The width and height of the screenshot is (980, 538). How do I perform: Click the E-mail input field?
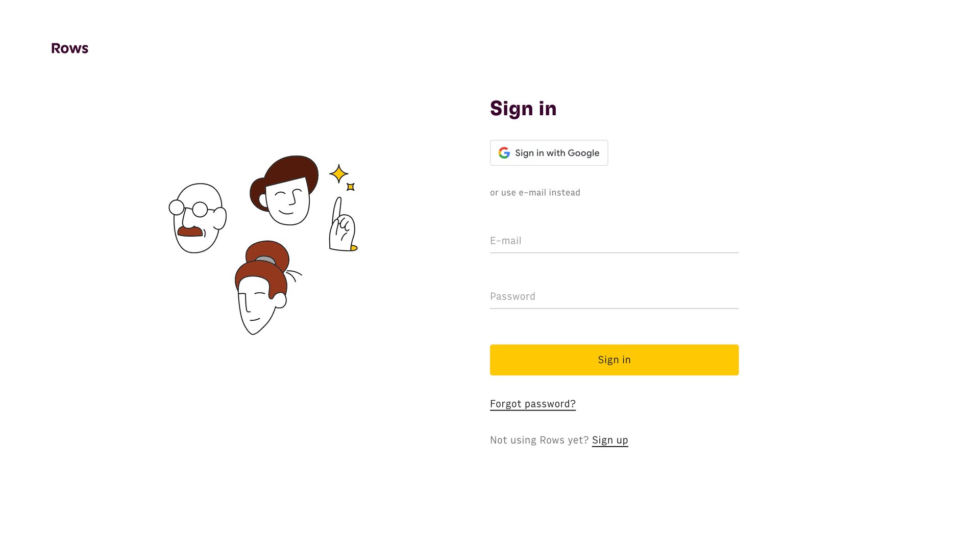(x=612, y=241)
